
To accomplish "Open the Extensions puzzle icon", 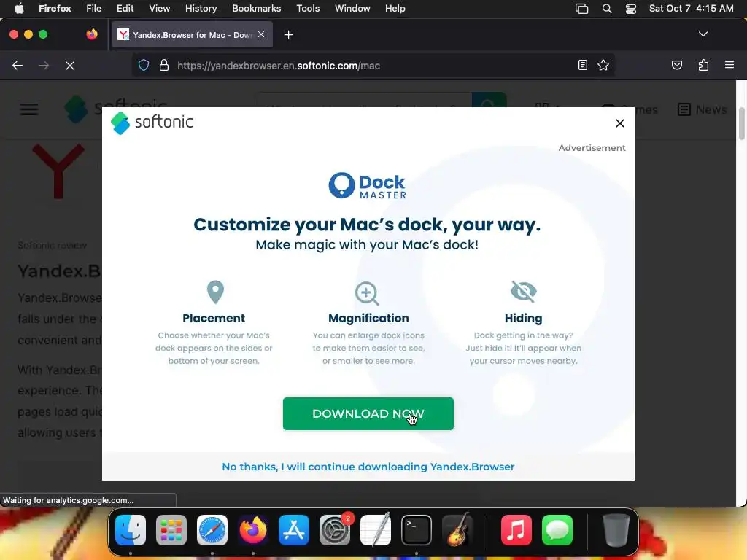I will click(703, 65).
